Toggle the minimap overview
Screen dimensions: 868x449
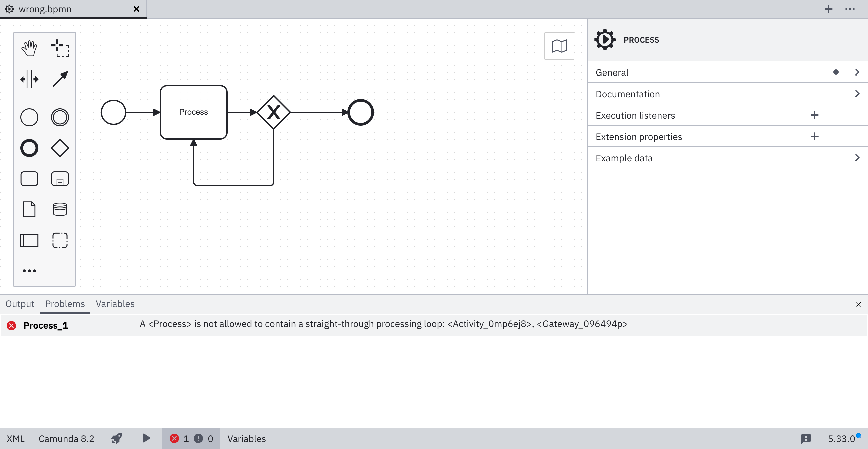point(559,46)
